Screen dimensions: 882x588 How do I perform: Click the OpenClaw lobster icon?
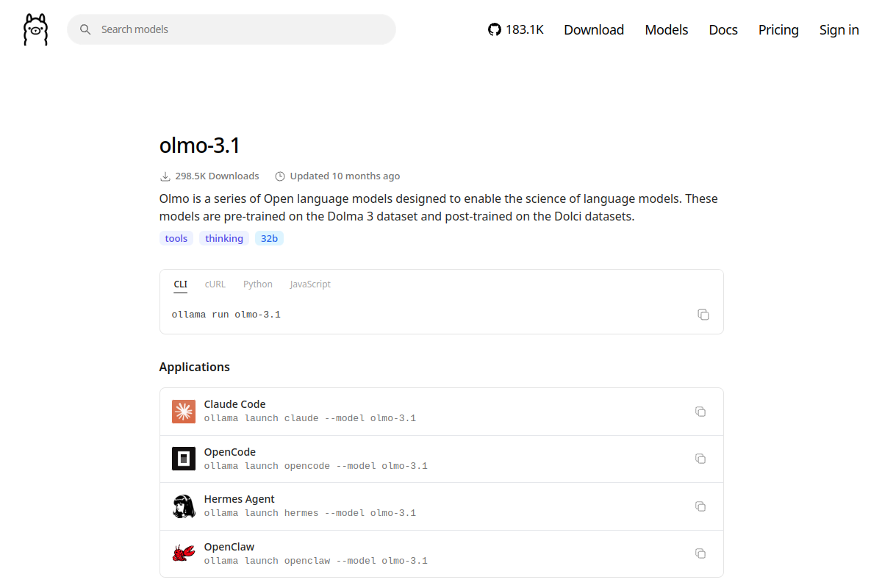pyautogui.click(x=184, y=553)
